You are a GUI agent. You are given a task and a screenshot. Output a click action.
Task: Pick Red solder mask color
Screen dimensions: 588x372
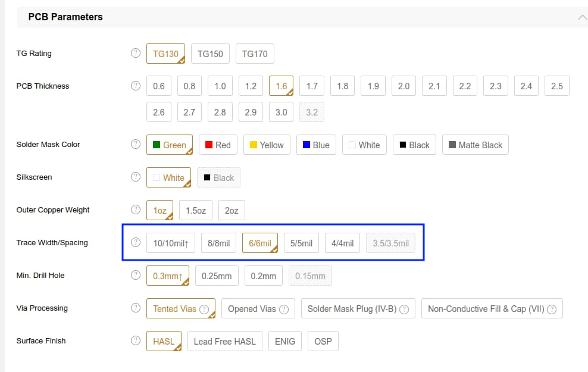coord(218,145)
